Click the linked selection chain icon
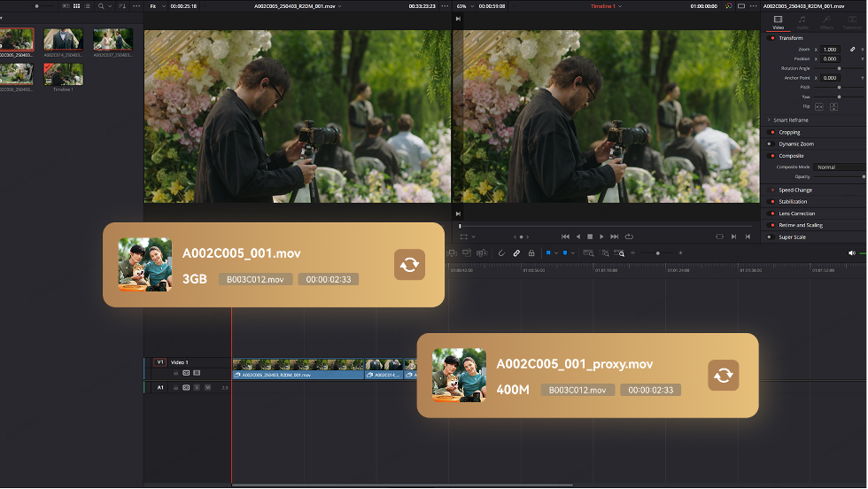868x489 pixels. click(x=516, y=253)
